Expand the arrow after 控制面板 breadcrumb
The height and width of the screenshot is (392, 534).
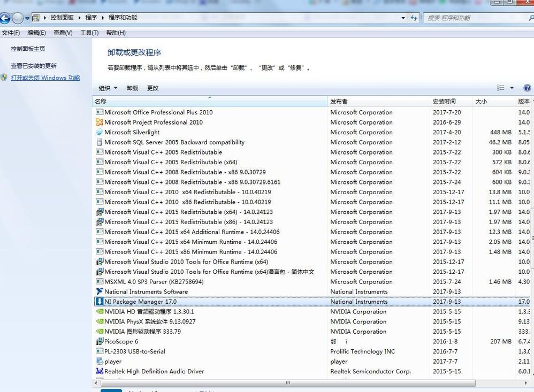click(x=79, y=18)
